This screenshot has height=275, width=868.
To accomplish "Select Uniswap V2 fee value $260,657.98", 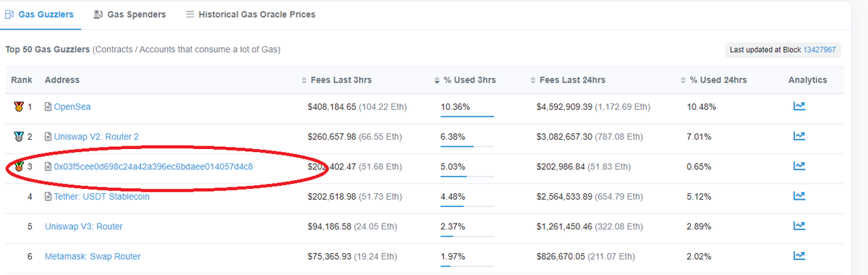I will click(x=332, y=137).
